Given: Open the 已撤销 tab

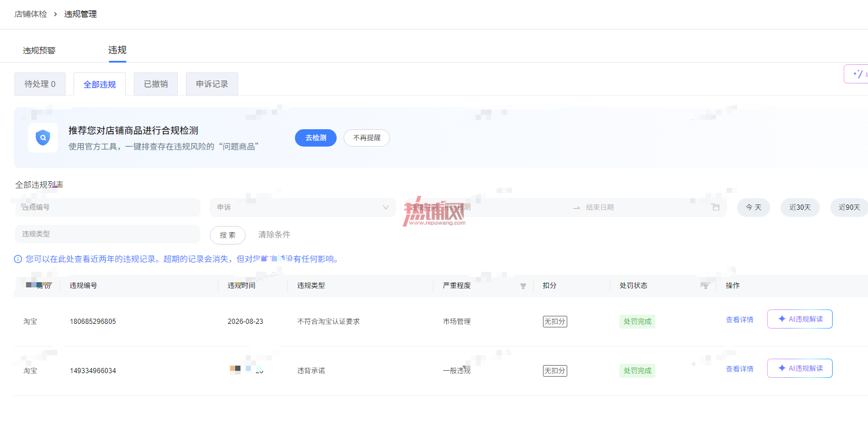Looking at the screenshot, I should point(156,84).
